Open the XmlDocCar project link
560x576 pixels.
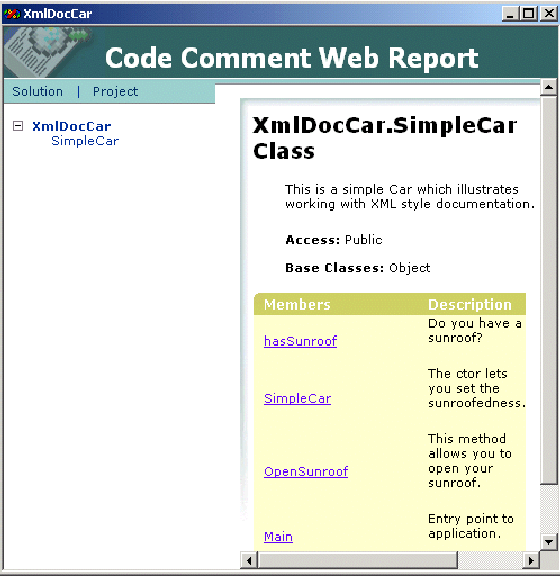[72, 127]
